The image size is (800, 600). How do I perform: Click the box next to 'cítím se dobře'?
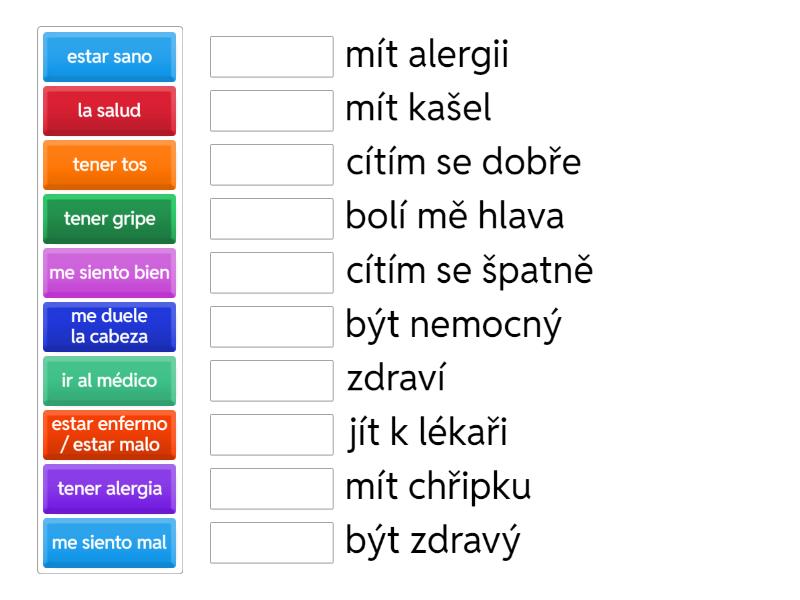coord(272,165)
